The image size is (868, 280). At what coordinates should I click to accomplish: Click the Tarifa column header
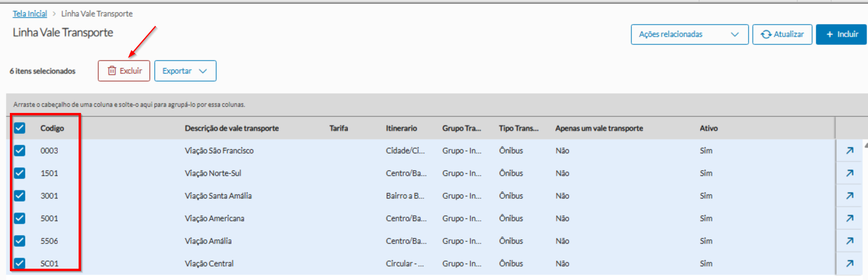click(338, 128)
